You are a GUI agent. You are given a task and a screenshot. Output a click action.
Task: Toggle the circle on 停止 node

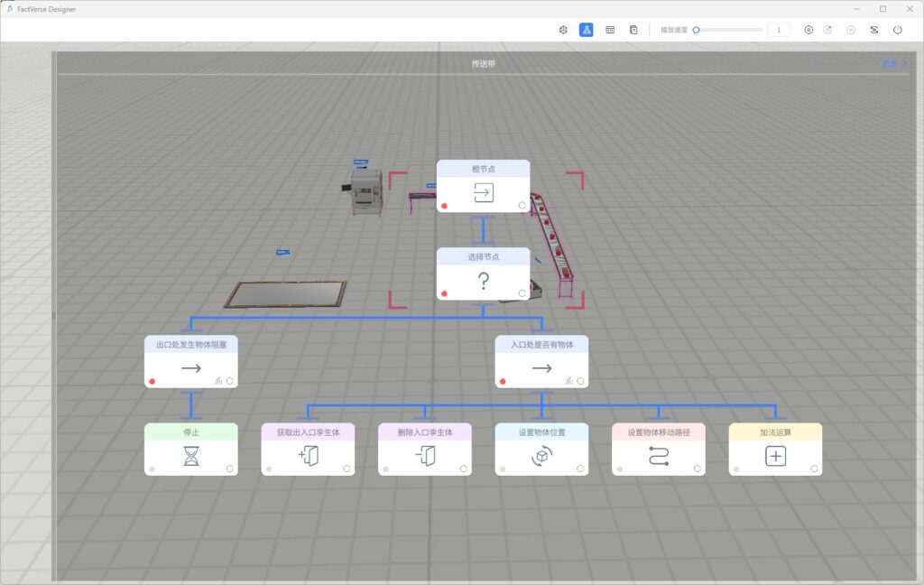pos(230,469)
